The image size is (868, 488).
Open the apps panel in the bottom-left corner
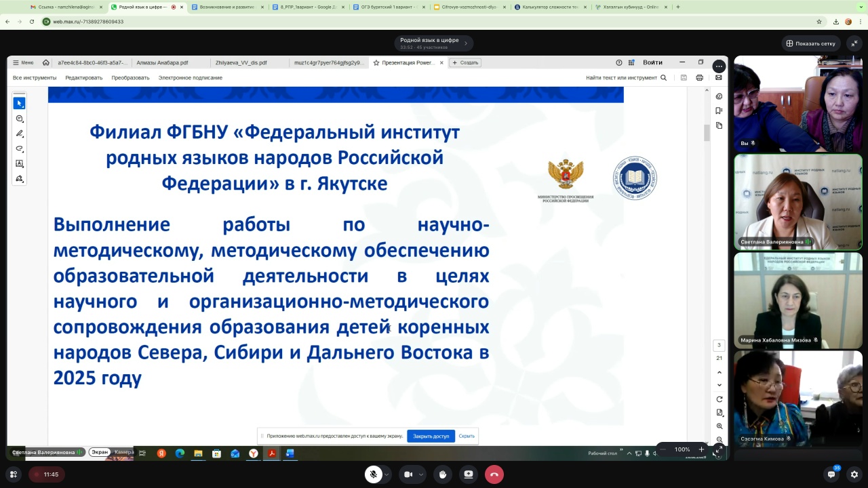13,474
